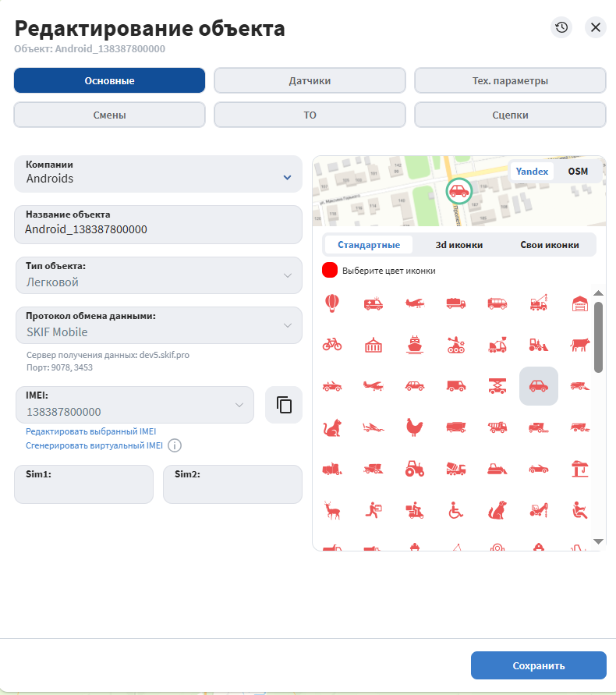This screenshot has width=616, height=695.
Task: Open the Тип объекта dropdown
Action: pos(158,275)
